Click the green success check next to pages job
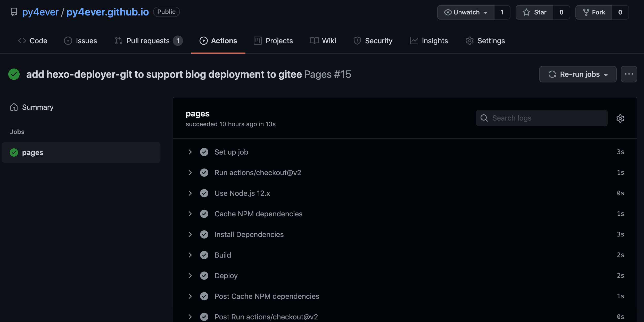The width and height of the screenshot is (644, 322). click(13, 152)
